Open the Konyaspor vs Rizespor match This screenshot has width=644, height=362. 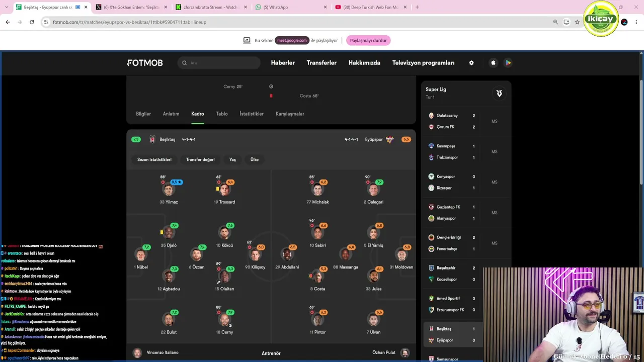click(x=467, y=182)
